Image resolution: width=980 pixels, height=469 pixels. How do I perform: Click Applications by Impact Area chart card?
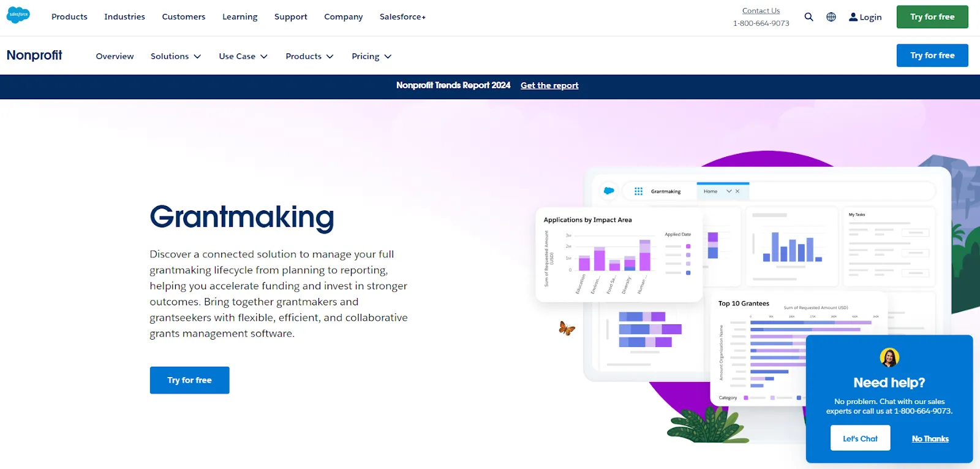tap(619, 255)
